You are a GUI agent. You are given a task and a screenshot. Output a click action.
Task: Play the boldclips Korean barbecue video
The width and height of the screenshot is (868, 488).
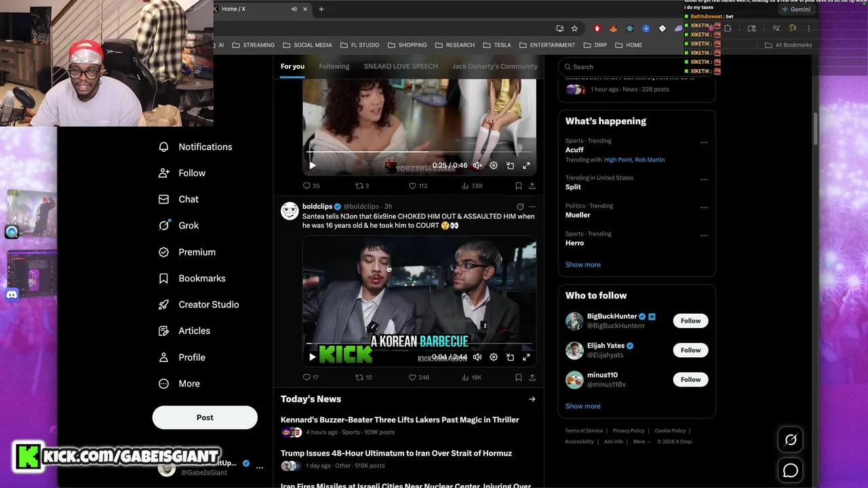tap(313, 357)
